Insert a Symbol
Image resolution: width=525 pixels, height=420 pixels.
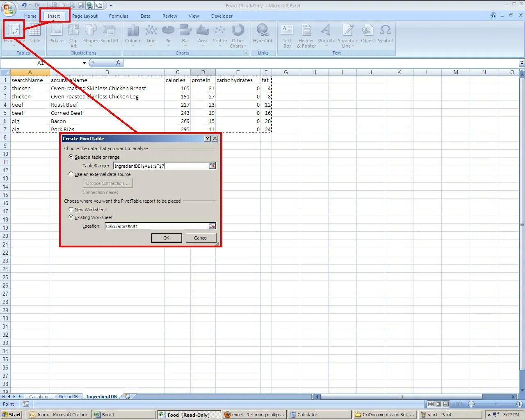tap(385, 33)
